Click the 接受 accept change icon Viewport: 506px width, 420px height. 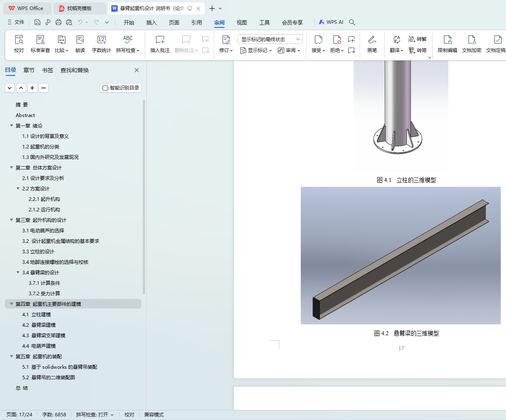point(319,44)
